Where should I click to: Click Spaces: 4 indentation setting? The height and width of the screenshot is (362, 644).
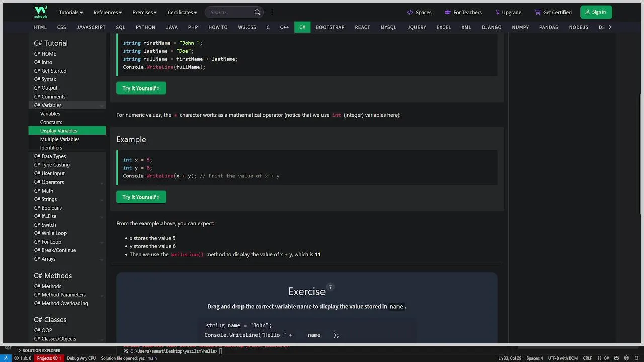coord(534,358)
